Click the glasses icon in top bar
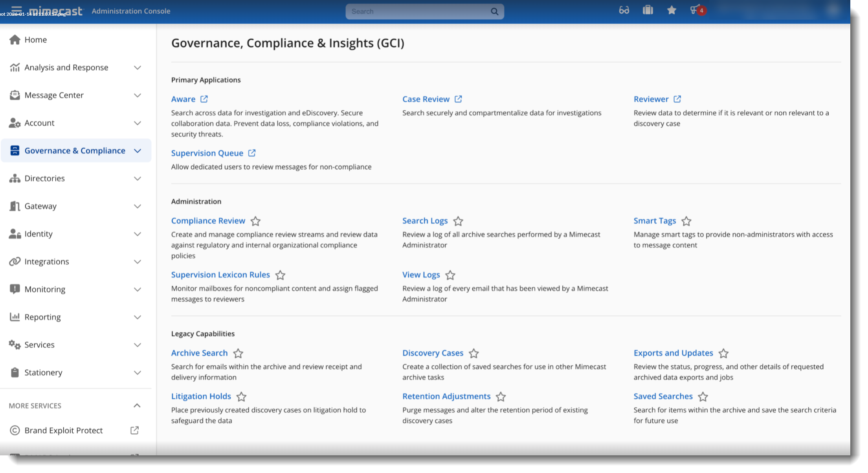The image size is (868, 473). pos(624,10)
